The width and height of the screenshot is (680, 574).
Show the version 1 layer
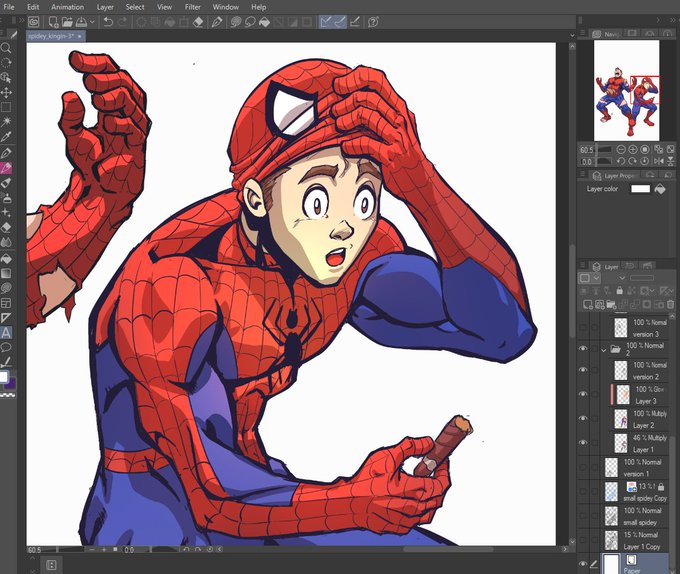(x=583, y=467)
